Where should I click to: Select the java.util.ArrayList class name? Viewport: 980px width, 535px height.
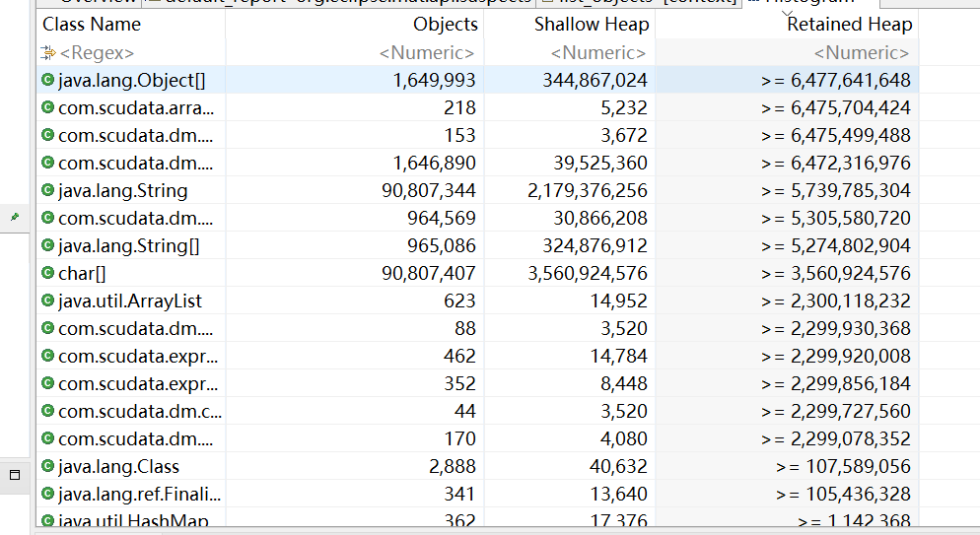click(x=130, y=301)
